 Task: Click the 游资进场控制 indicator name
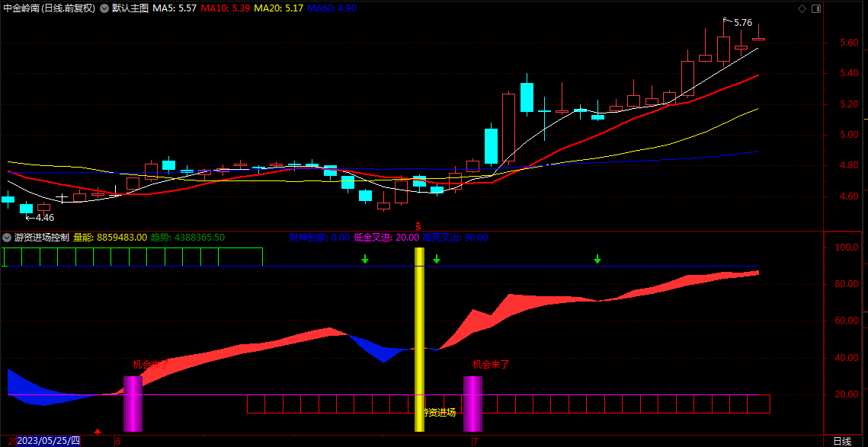pos(41,238)
